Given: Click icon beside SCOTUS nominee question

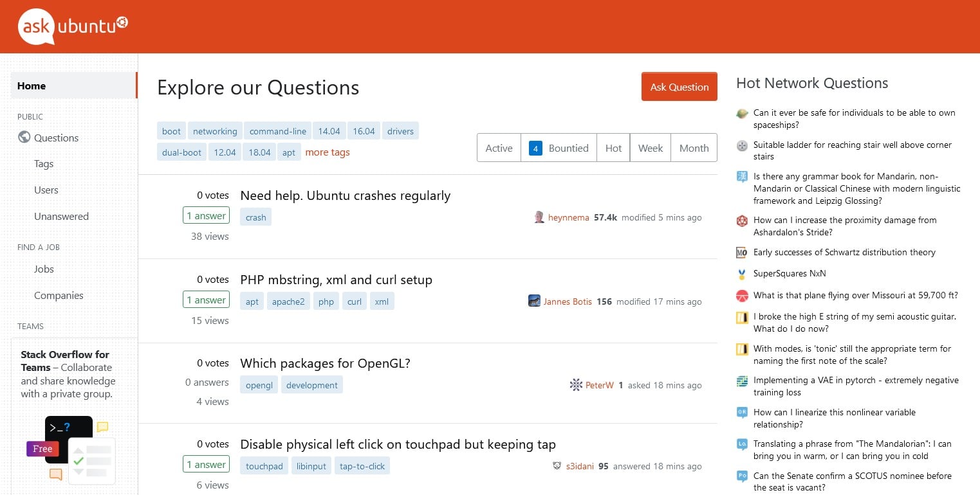Looking at the screenshot, I should pos(742,476).
